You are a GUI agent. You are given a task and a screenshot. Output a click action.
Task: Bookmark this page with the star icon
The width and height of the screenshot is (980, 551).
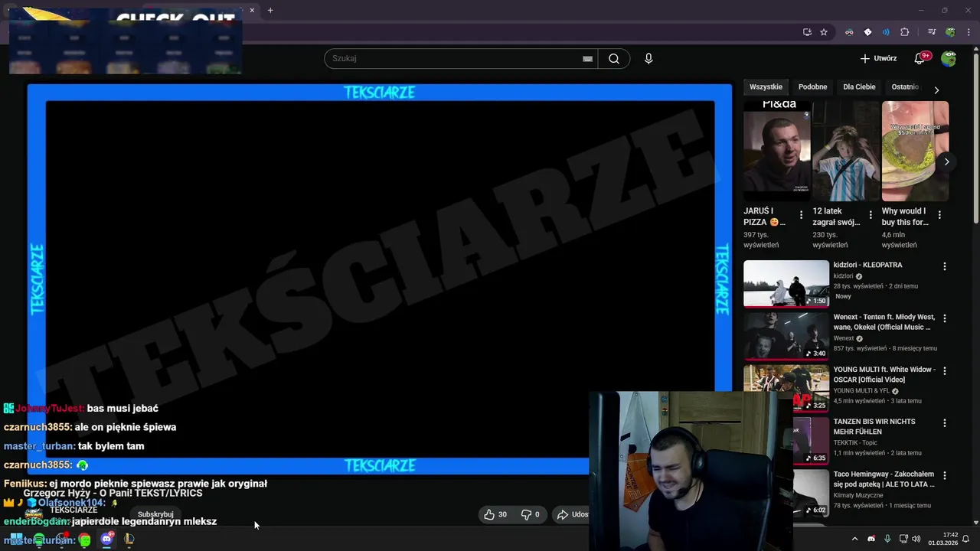(824, 32)
